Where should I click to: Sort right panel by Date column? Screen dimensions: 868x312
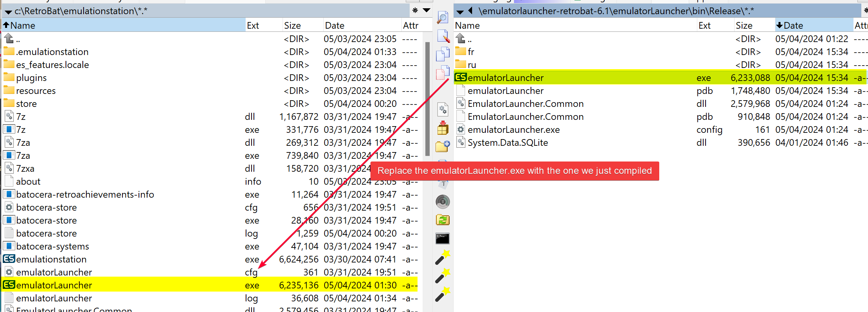814,25
